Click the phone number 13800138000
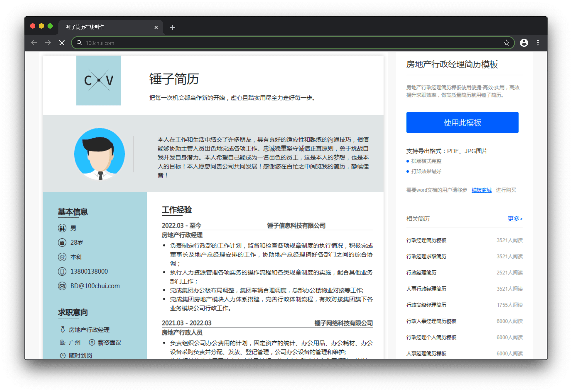Screen dimensions: 572x392 [x=89, y=271]
